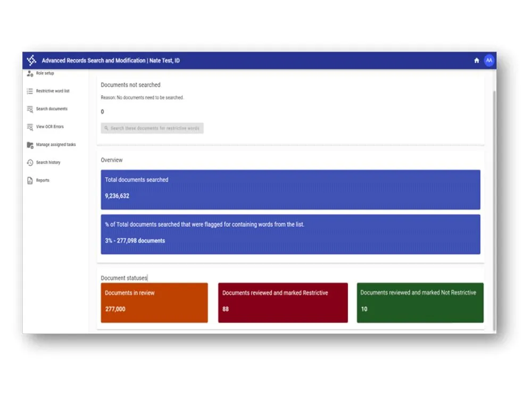The width and height of the screenshot is (532, 399).
Task: Go to Search history page
Action: [x=48, y=163]
